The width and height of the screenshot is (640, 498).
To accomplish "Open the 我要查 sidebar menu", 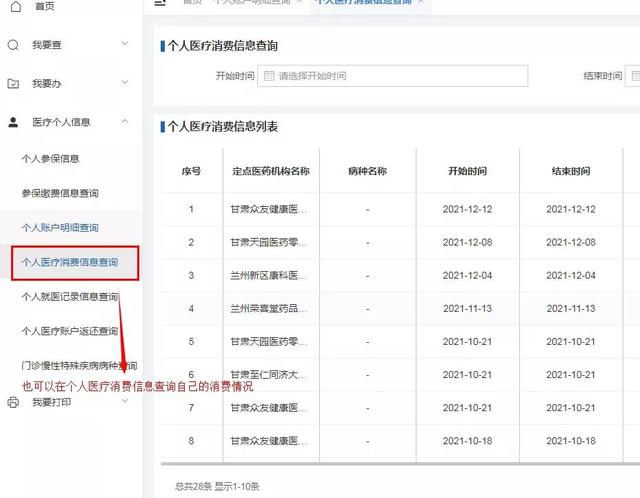I will click(47, 45).
